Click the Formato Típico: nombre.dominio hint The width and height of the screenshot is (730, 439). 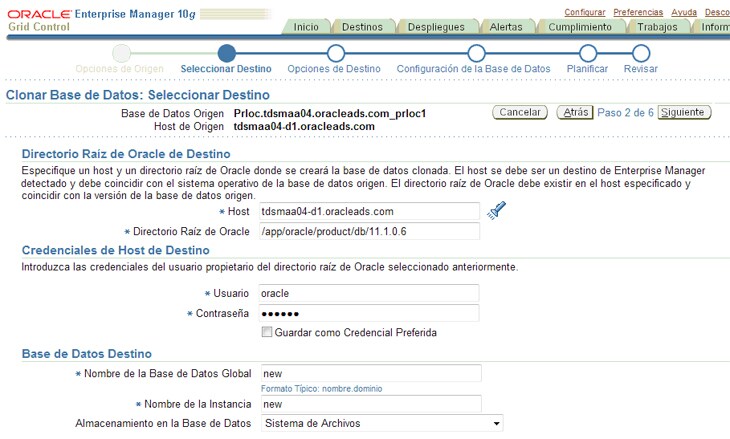point(321,389)
